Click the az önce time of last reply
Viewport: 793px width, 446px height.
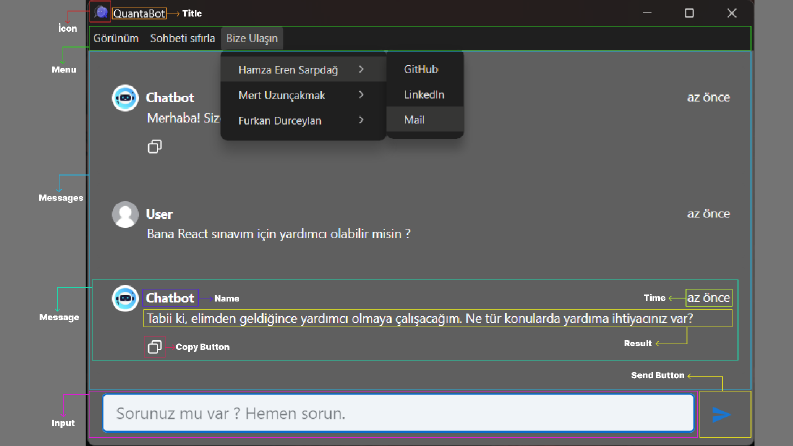[708, 298]
